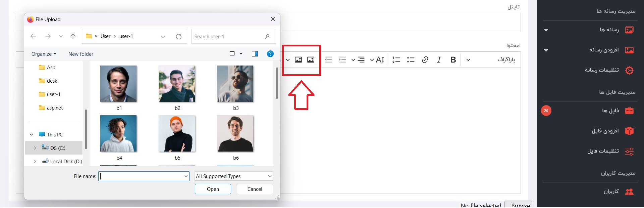Refresh the user-1 folder listing
The image size is (644, 208).
(x=179, y=36)
